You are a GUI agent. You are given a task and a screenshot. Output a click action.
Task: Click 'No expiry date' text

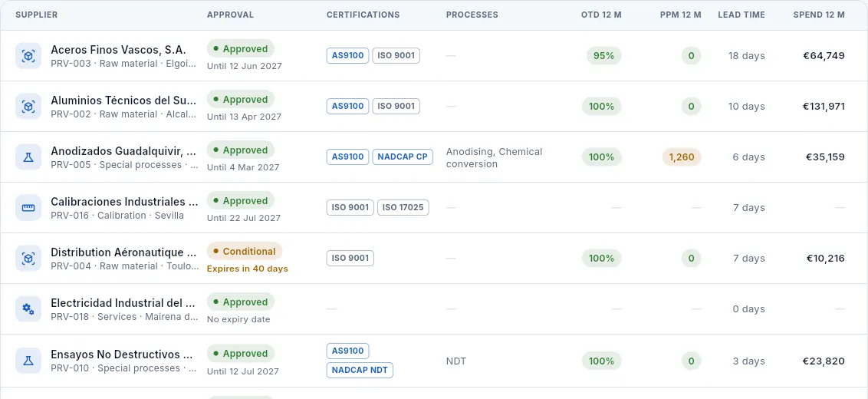[x=238, y=319]
